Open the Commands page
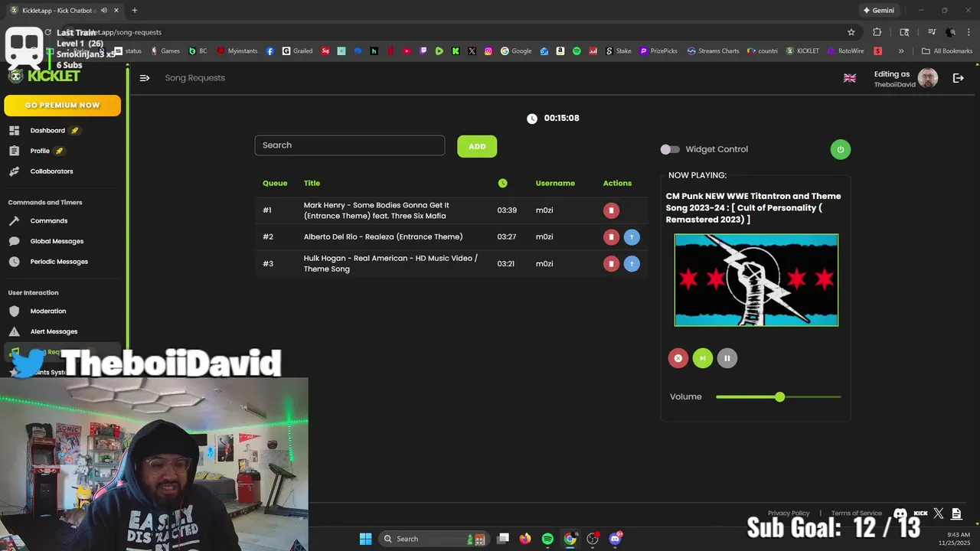The width and height of the screenshot is (980, 551). (49, 221)
